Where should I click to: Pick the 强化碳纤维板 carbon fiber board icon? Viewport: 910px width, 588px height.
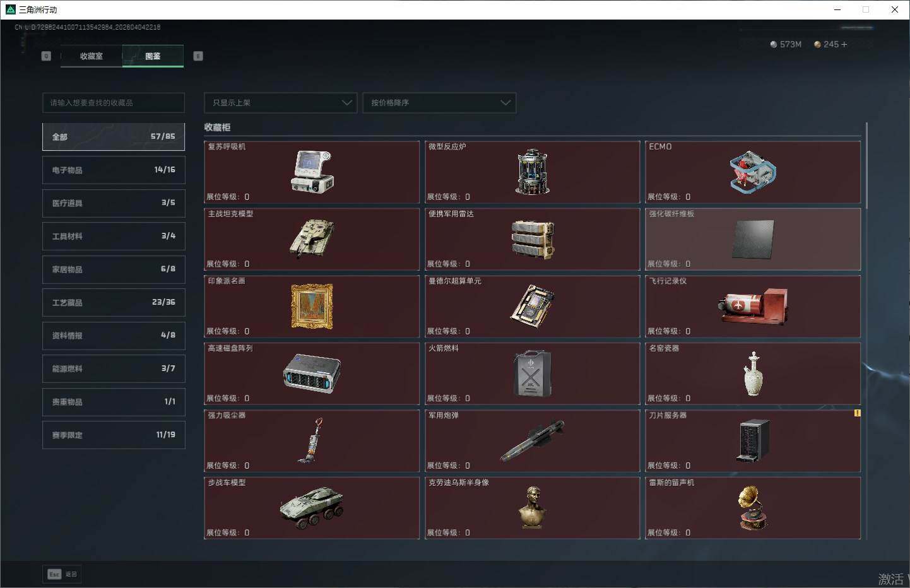753,239
